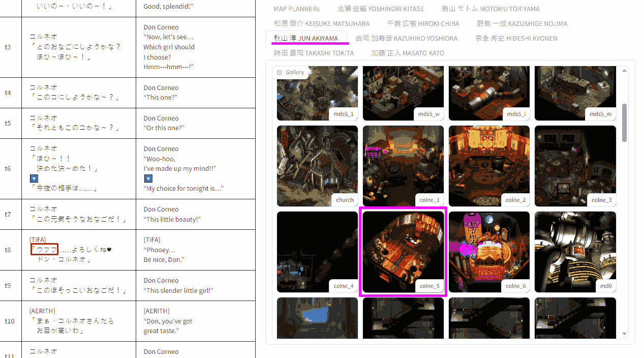Open the mds5_w map thumbnail

pyautogui.click(x=403, y=93)
